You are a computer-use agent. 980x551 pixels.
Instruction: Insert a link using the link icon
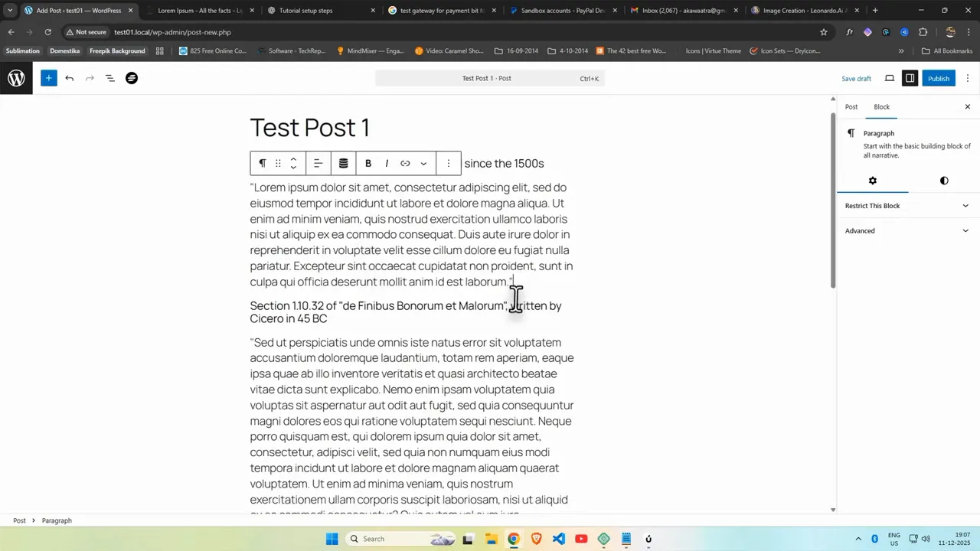[x=405, y=163]
